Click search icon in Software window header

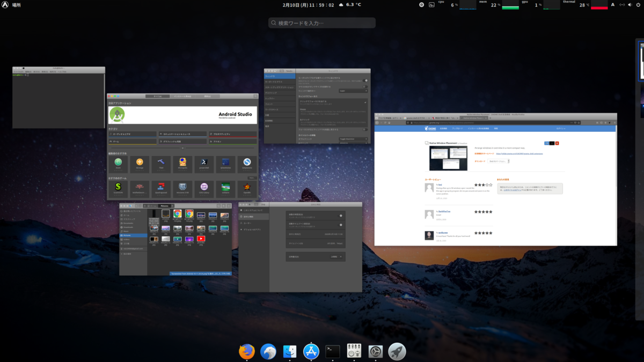click(255, 96)
